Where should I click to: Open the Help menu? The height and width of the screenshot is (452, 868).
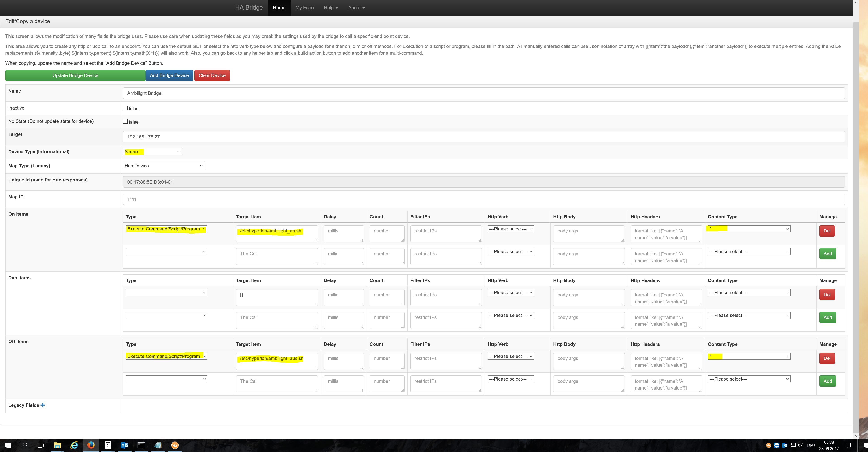[x=331, y=8]
